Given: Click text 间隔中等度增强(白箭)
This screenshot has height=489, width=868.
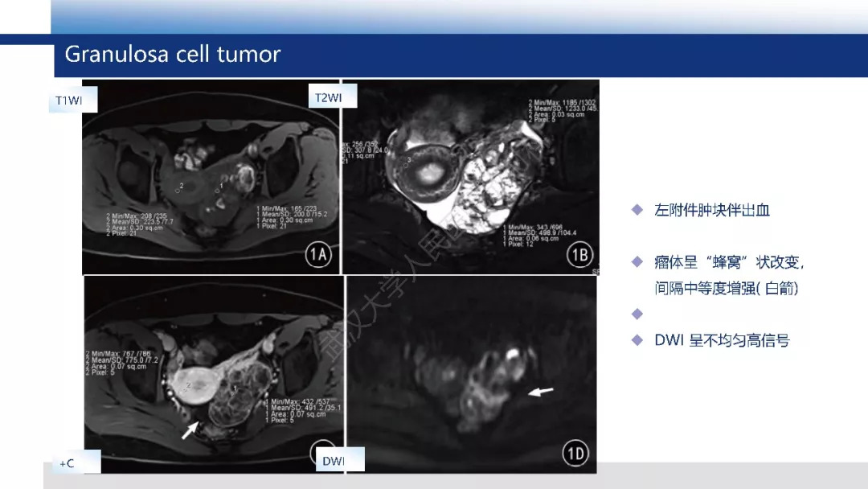Looking at the screenshot, I should pyautogui.click(x=727, y=288).
